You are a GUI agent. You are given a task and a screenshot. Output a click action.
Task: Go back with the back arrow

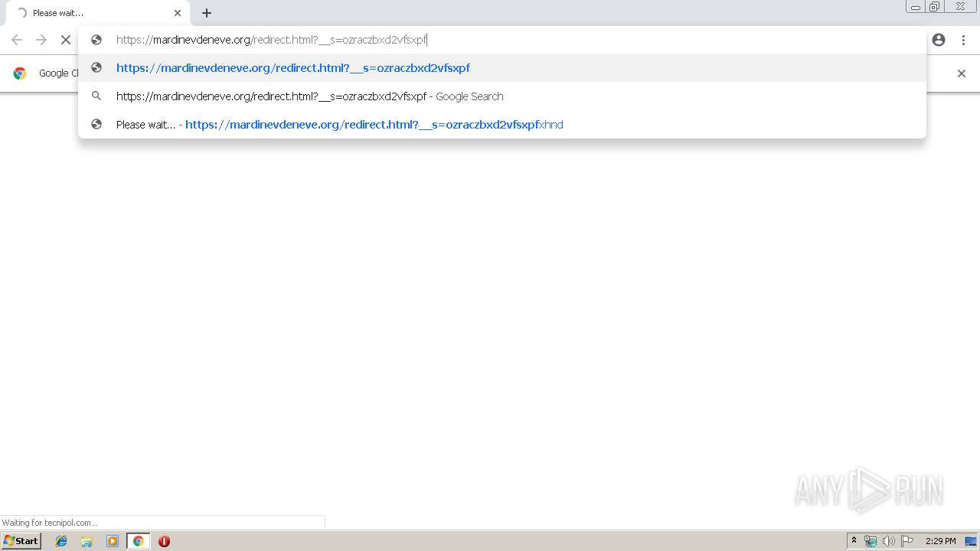[x=17, y=40]
